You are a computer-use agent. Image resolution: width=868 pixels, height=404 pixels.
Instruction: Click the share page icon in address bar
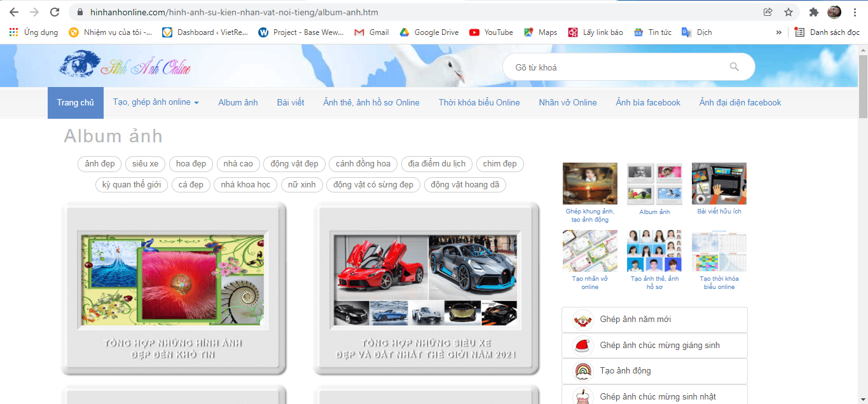[768, 12]
